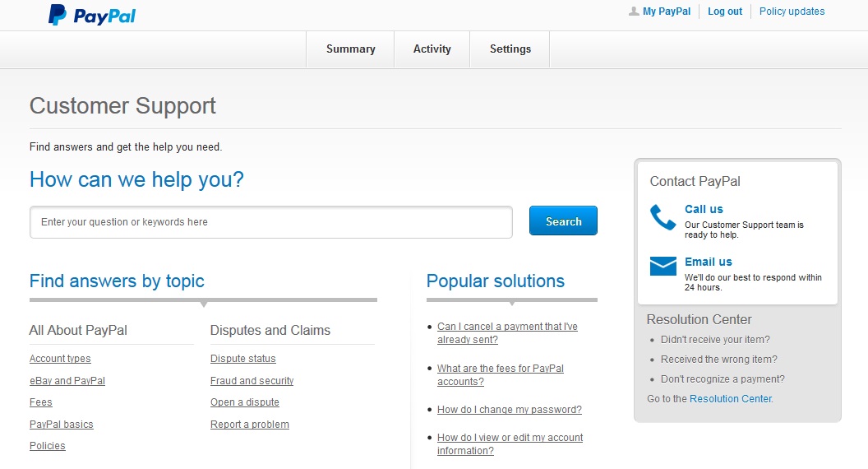Open the Call us link
868x469 pixels.
tap(704, 209)
